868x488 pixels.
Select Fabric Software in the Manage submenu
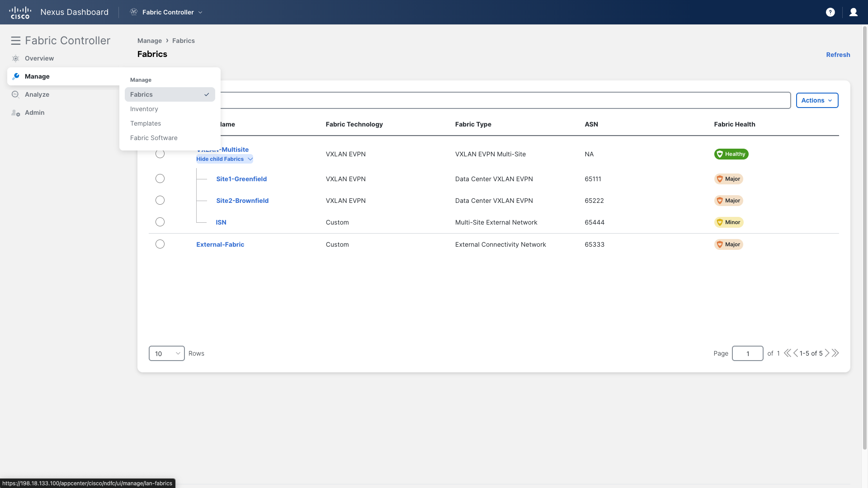170,138
